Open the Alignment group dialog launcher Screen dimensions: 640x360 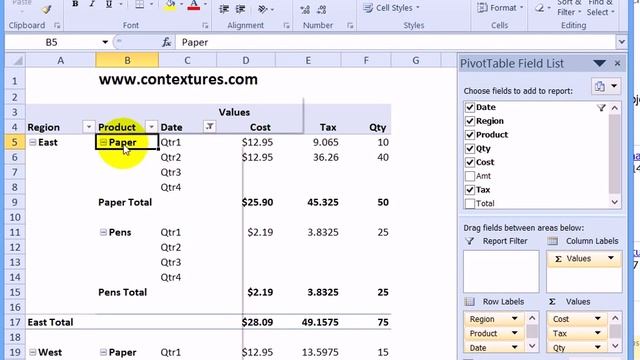286,26
